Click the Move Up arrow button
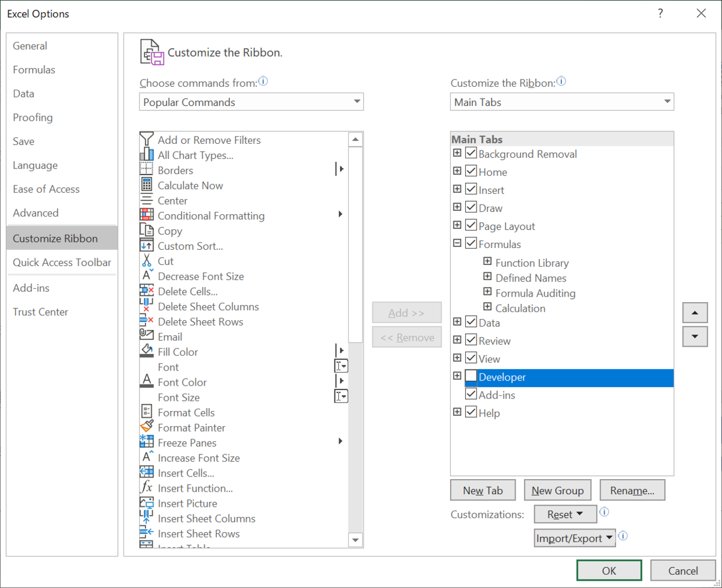The image size is (722, 588). (x=695, y=313)
